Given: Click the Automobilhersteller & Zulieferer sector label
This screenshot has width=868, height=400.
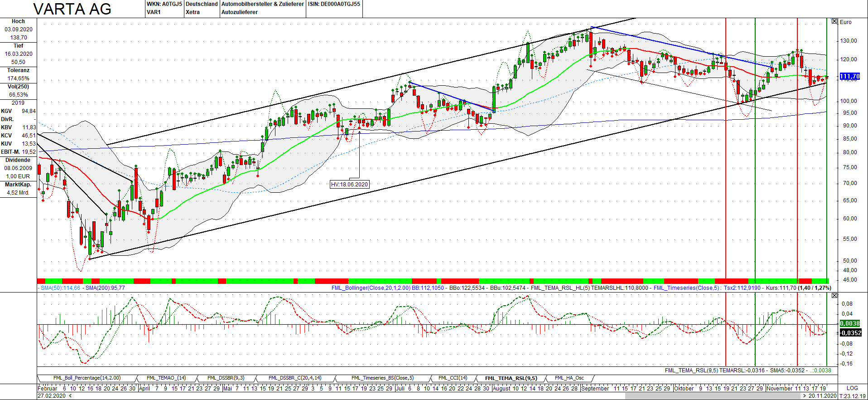Looking at the screenshot, I should [263, 4].
